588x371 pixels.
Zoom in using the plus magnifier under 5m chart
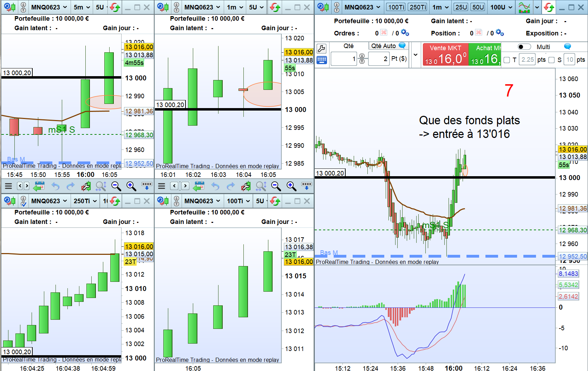pos(131,186)
